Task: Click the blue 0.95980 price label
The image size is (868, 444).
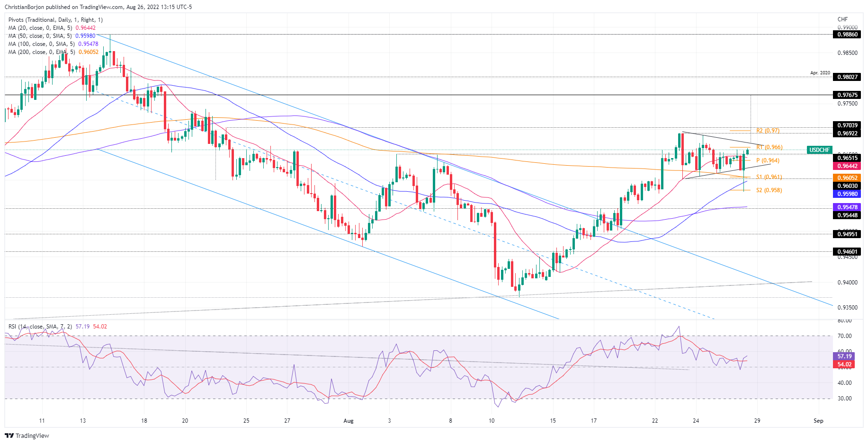Action: (847, 194)
